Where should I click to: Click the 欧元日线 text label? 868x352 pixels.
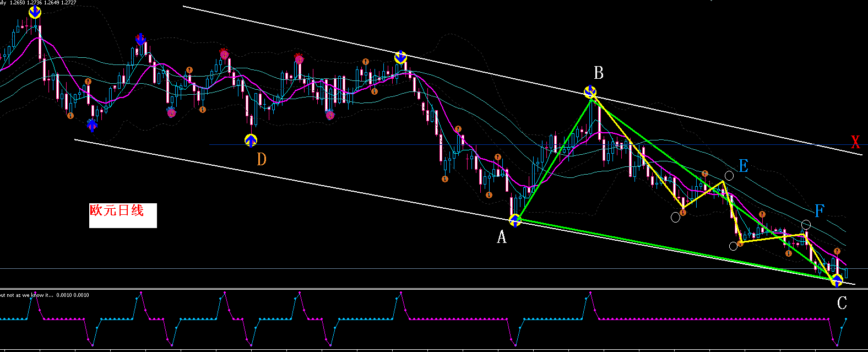(x=117, y=210)
